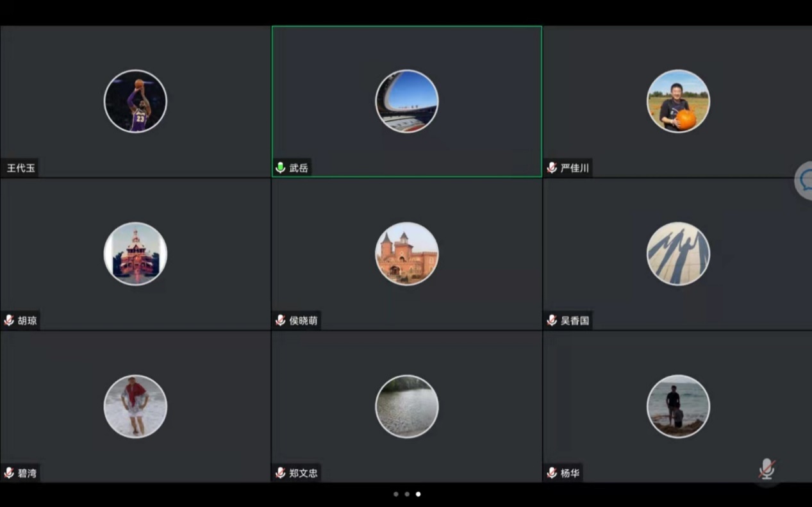This screenshot has width=812, height=507.
Task: Select the muted microphone icon beside 郑文忠
Action: [x=280, y=473]
